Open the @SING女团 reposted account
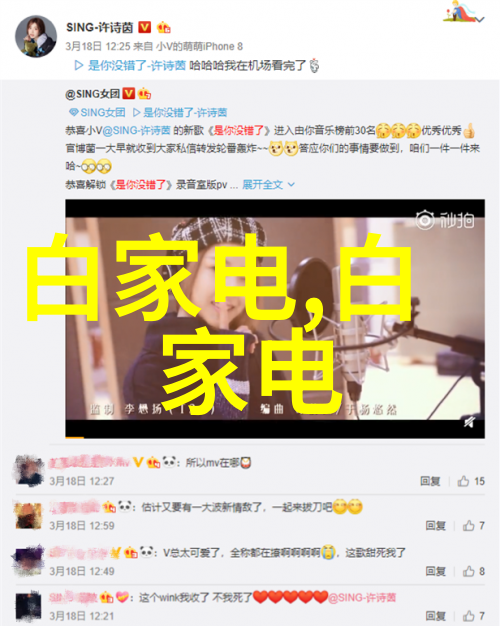Screen dimensions: 500x626 [x=92, y=94]
